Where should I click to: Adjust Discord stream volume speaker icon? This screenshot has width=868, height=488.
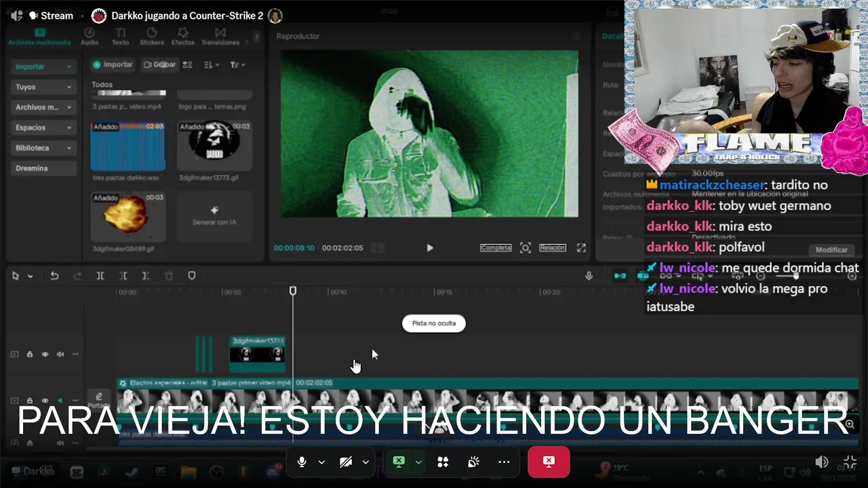click(x=821, y=462)
